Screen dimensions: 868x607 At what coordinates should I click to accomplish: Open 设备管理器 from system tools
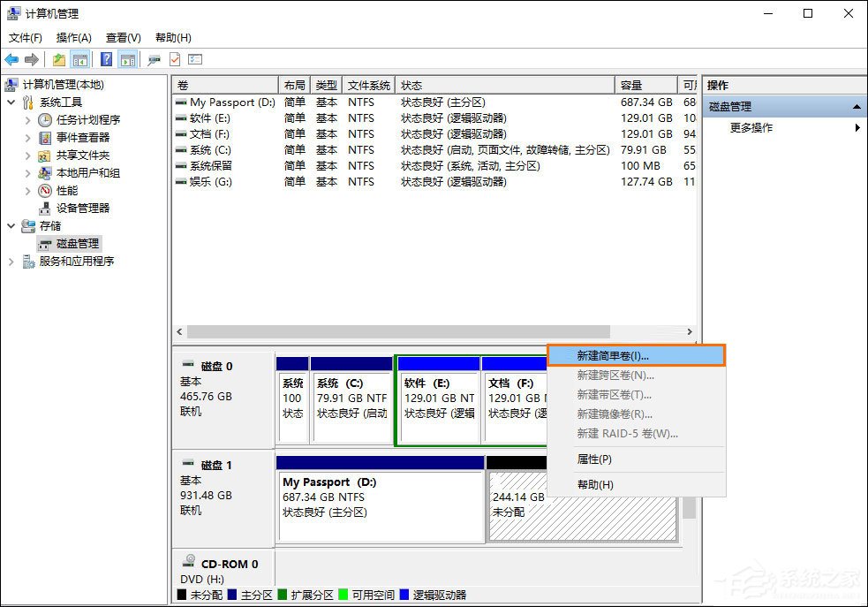(x=85, y=209)
